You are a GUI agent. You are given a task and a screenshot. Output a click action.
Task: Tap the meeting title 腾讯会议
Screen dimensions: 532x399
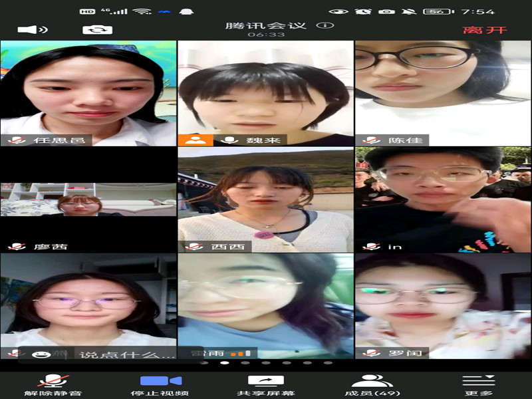(266, 25)
